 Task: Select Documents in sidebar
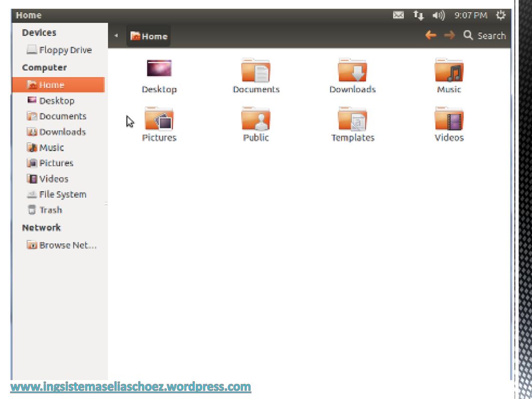tap(56, 116)
